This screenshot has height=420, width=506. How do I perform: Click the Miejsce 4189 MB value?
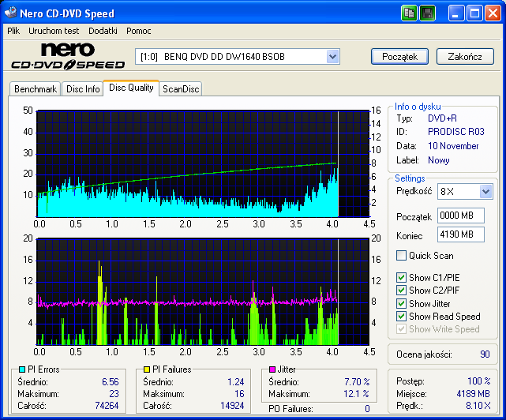(x=473, y=393)
